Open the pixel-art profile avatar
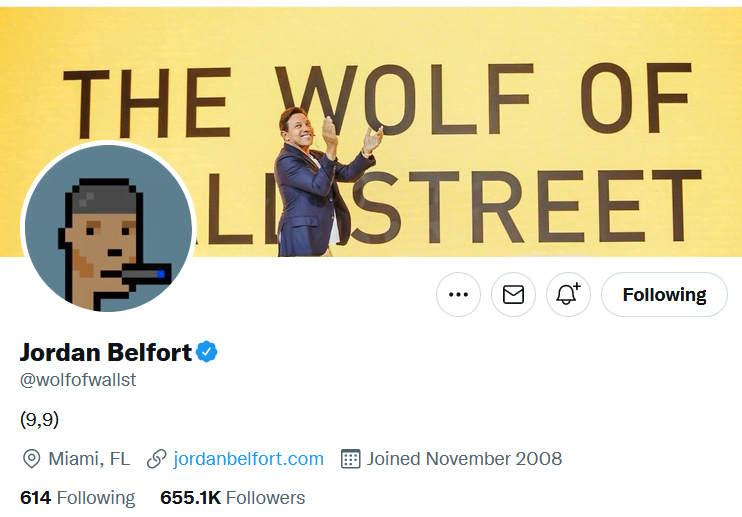Screen dimensions: 742x517 108,230
